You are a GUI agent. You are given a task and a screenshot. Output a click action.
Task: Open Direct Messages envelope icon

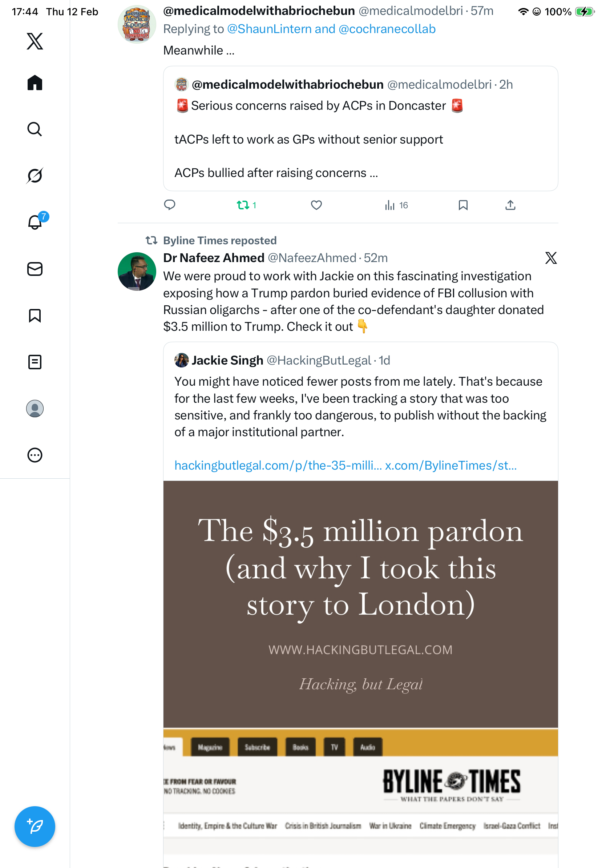[35, 269]
